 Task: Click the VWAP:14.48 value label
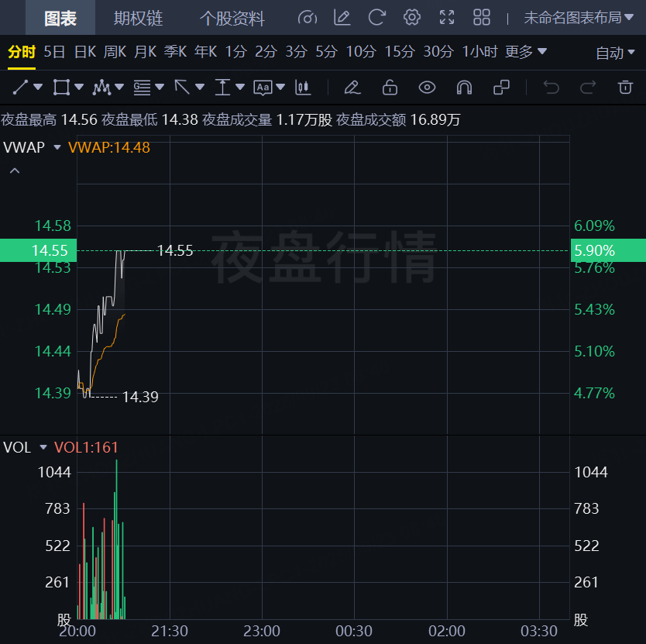(109, 147)
